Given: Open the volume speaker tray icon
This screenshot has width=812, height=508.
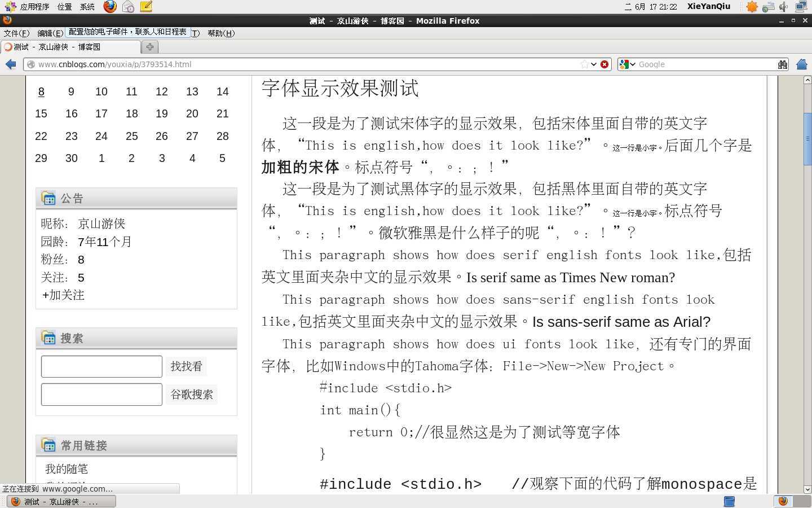Looking at the screenshot, I should [784, 7].
